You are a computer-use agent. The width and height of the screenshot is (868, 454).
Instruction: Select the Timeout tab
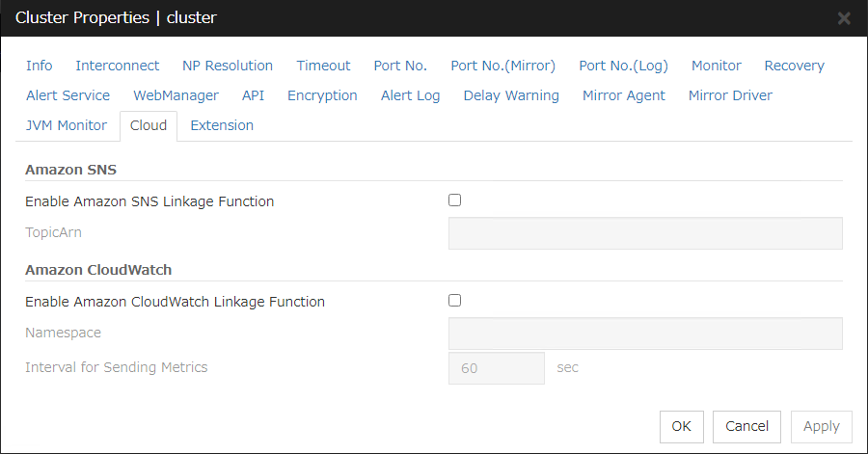tap(323, 66)
